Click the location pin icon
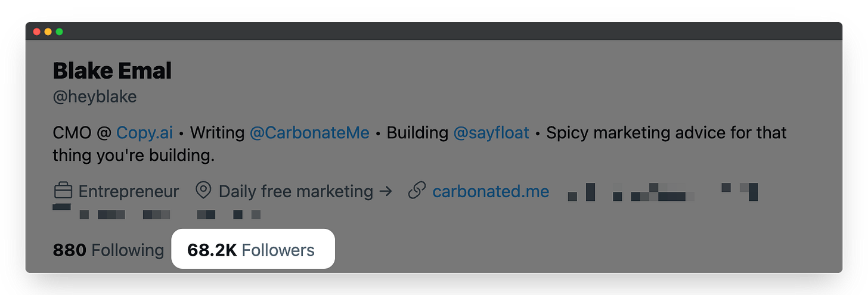This screenshot has width=868, height=295. (204, 191)
